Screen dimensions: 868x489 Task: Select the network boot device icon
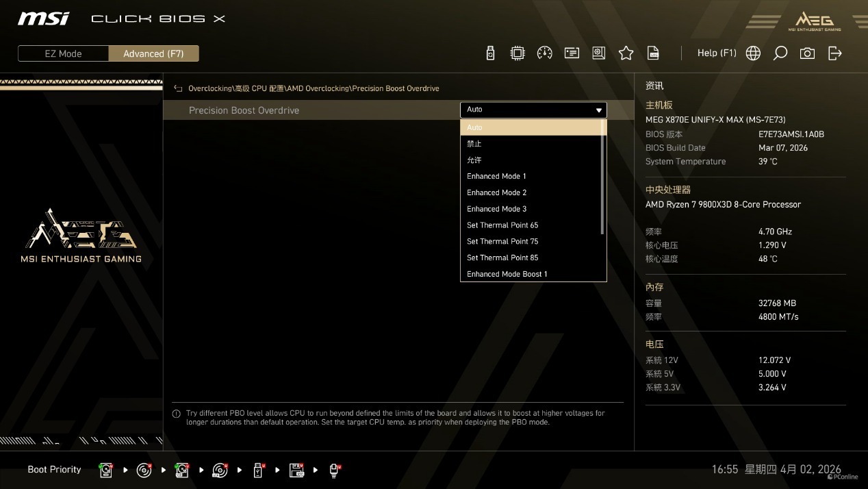pyautogui.click(x=335, y=470)
